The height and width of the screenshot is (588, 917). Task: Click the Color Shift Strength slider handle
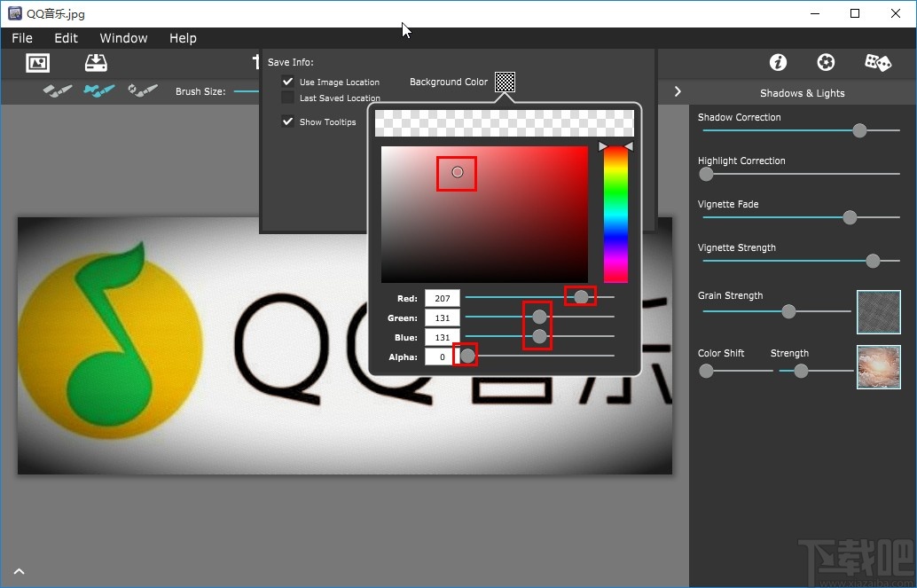(801, 371)
